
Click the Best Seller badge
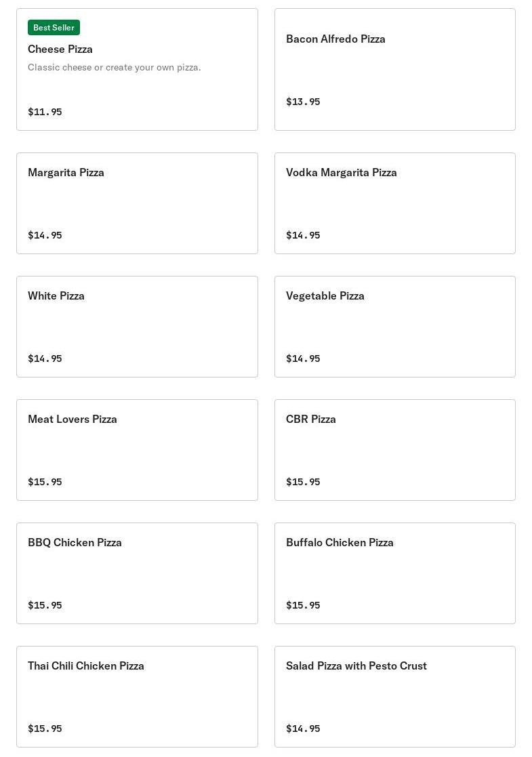pyautogui.click(x=54, y=28)
